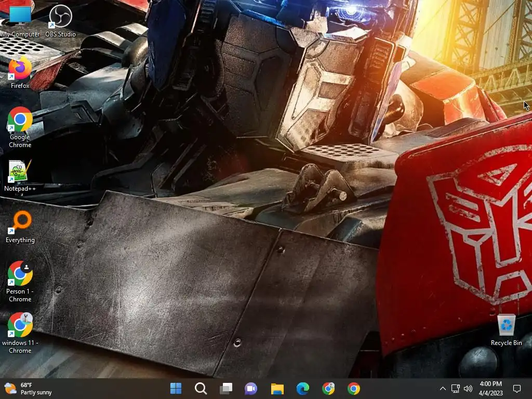Expand the hidden system tray icons chevron
Viewport: 532px width, 399px height.
click(x=443, y=389)
